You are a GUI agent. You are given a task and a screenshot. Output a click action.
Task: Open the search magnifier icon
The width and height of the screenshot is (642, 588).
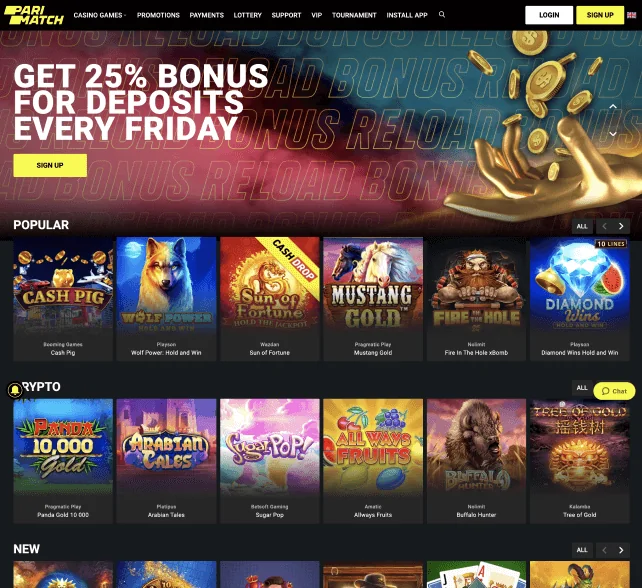click(442, 14)
